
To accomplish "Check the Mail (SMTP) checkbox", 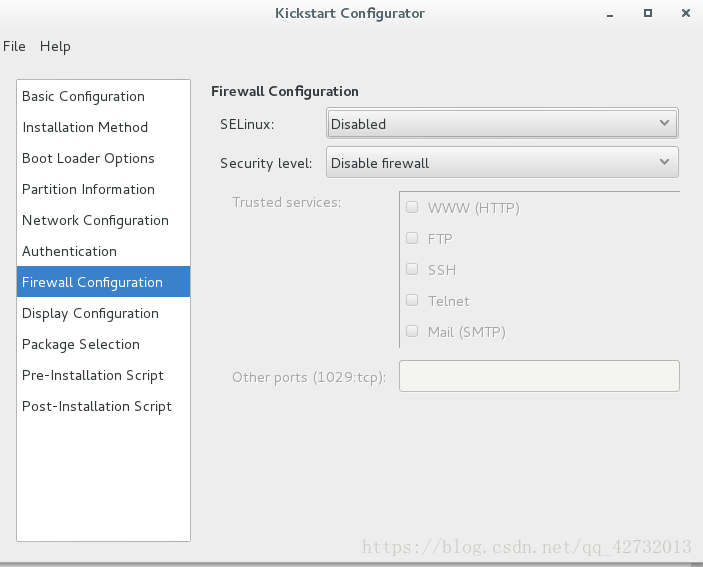I will [x=412, y=331].
